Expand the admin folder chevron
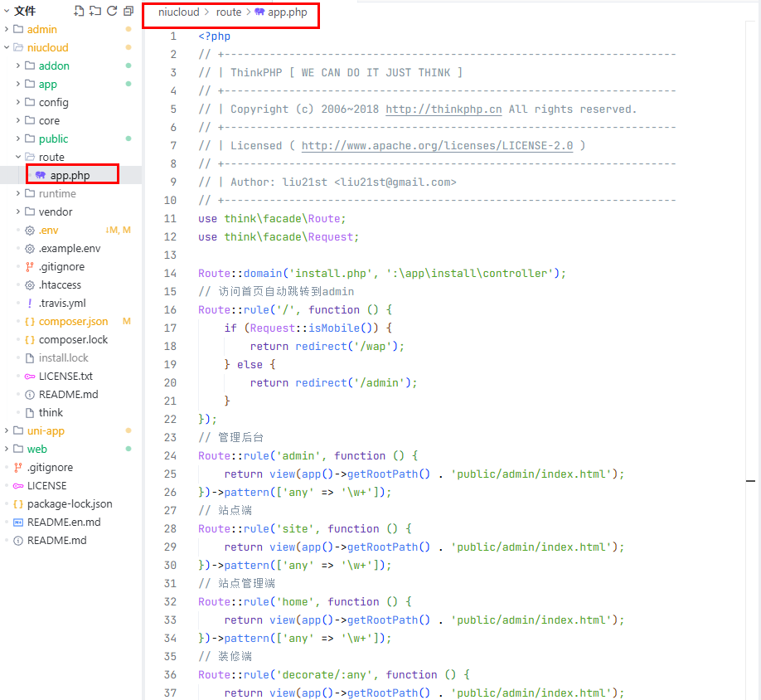 point(7,29)
